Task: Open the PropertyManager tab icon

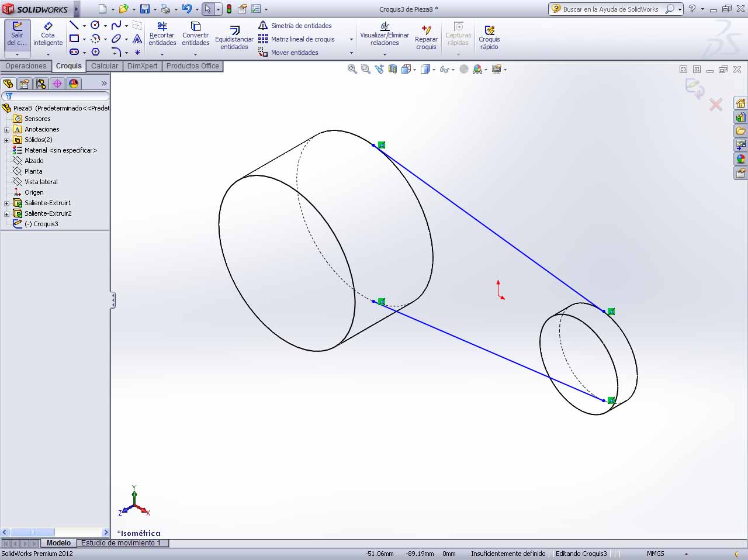Action: click(25, 84)
